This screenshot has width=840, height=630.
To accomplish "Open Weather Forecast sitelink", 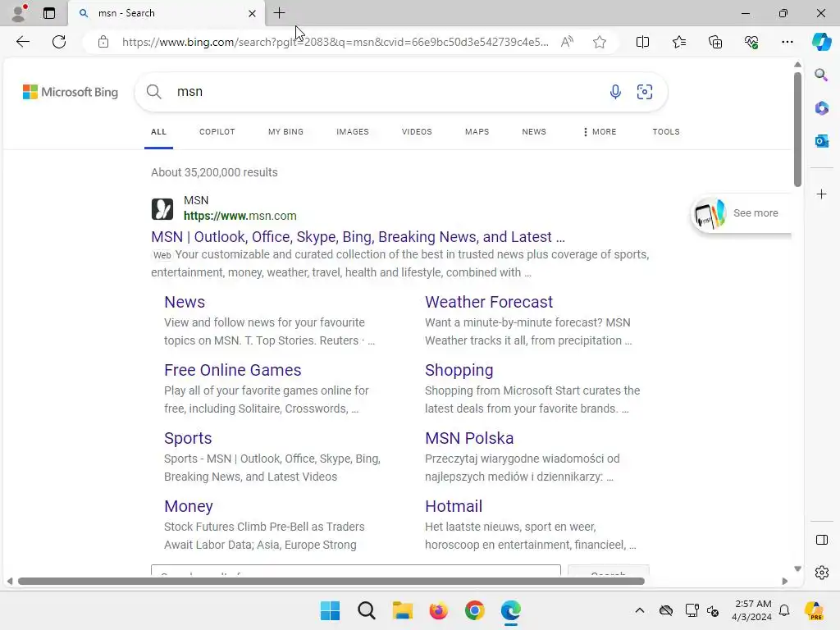I will click(x=489, y=302).
